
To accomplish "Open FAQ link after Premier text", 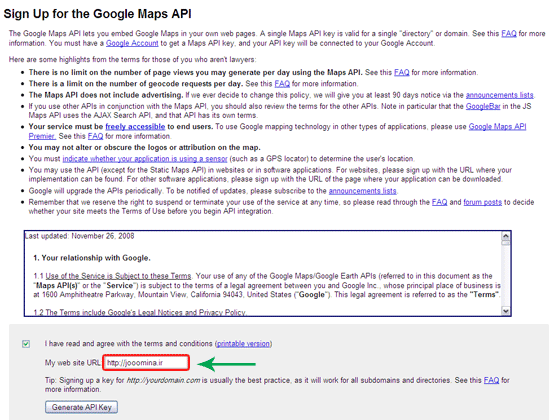I will coord(95,136).
